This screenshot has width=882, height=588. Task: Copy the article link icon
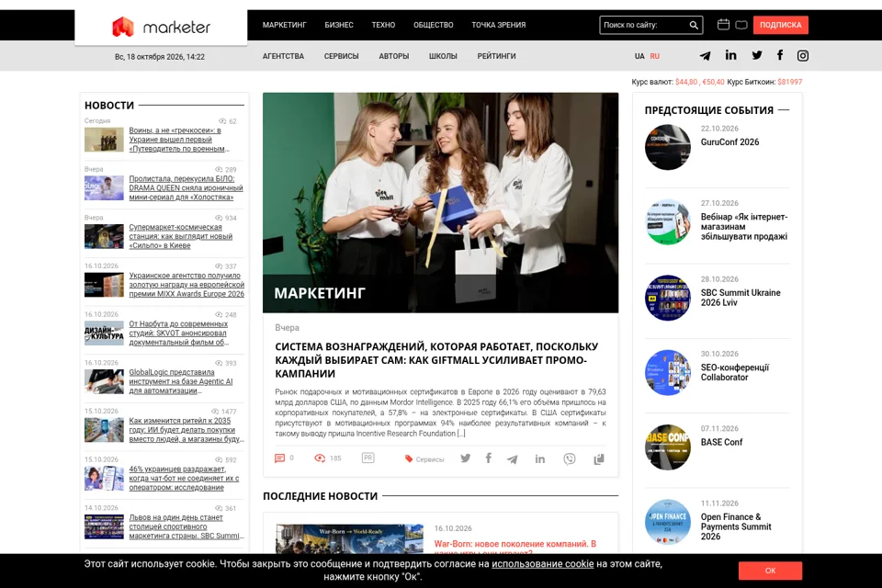click(x=599, y=459)
